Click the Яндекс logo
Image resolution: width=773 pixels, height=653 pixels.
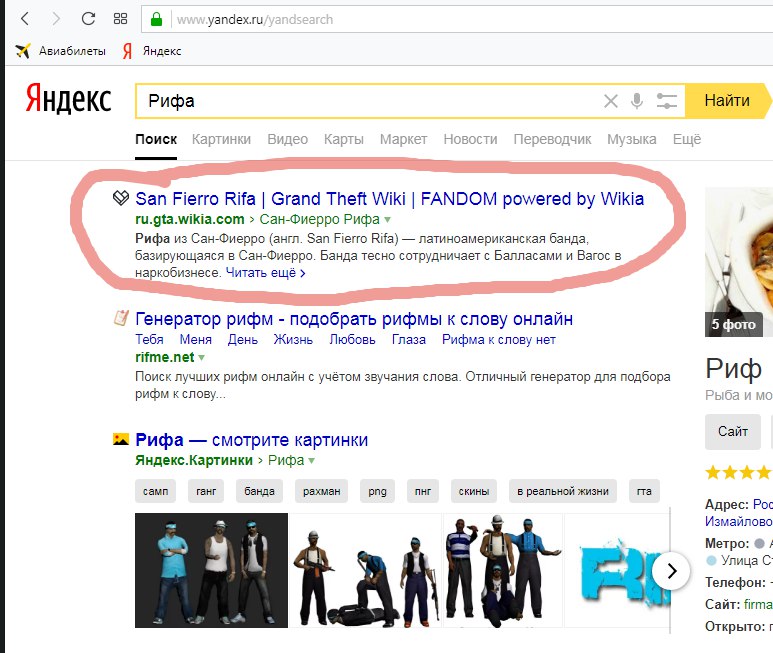(69, 99)
